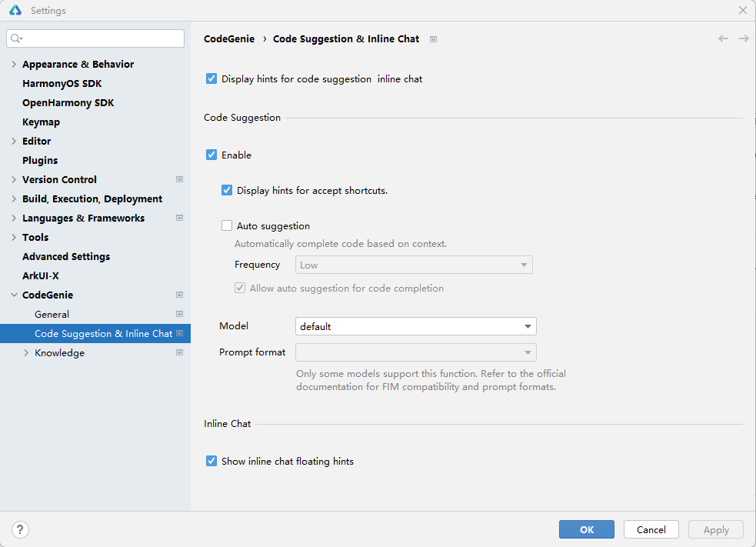Toggle Show inline chat floating hints
The width and height of the screenshot is (756, 547).
click(211, 462)
